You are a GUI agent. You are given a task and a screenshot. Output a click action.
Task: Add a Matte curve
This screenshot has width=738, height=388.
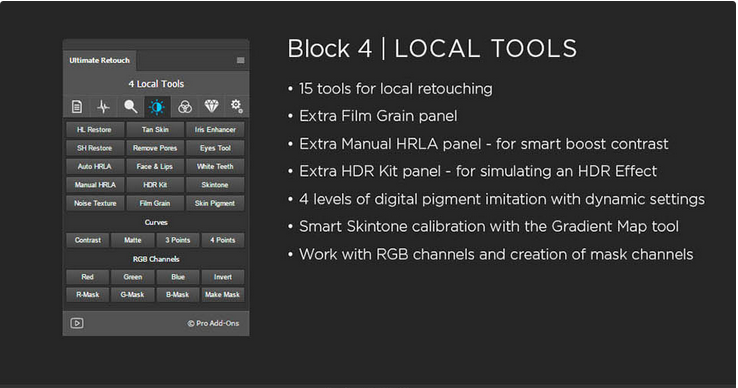133,240
